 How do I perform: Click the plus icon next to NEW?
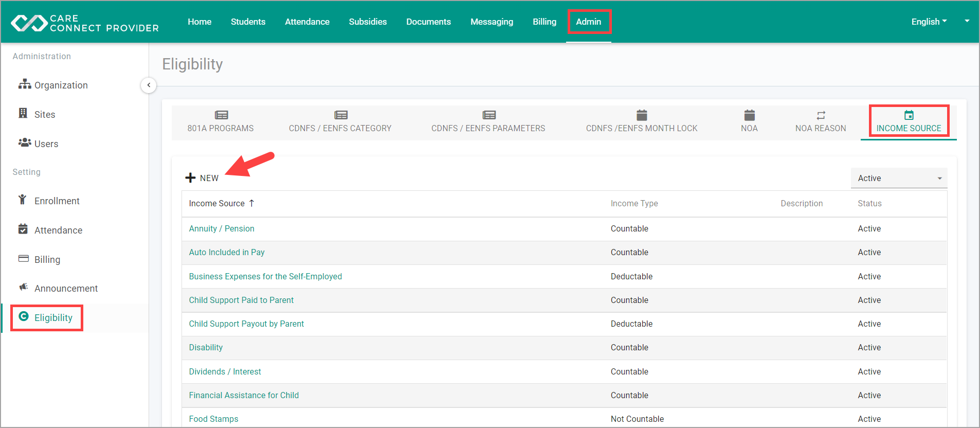190,177
